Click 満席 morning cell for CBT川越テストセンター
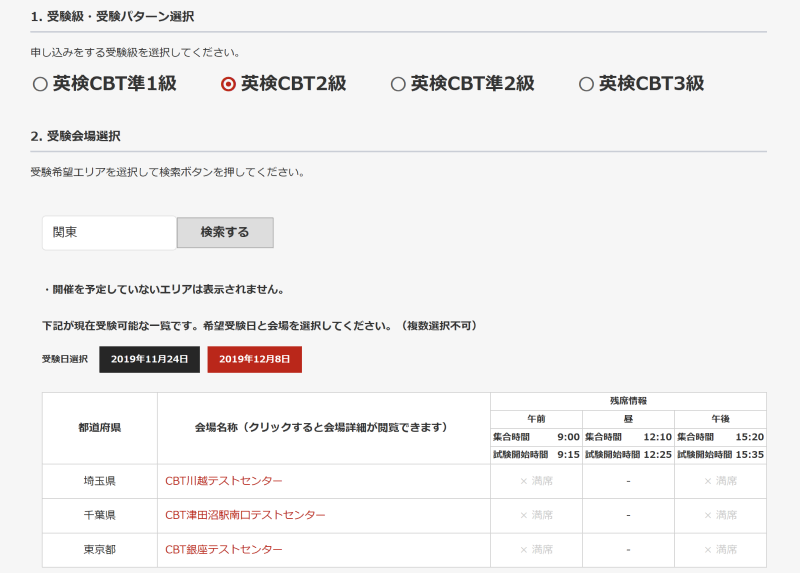 tap(536, 481)
